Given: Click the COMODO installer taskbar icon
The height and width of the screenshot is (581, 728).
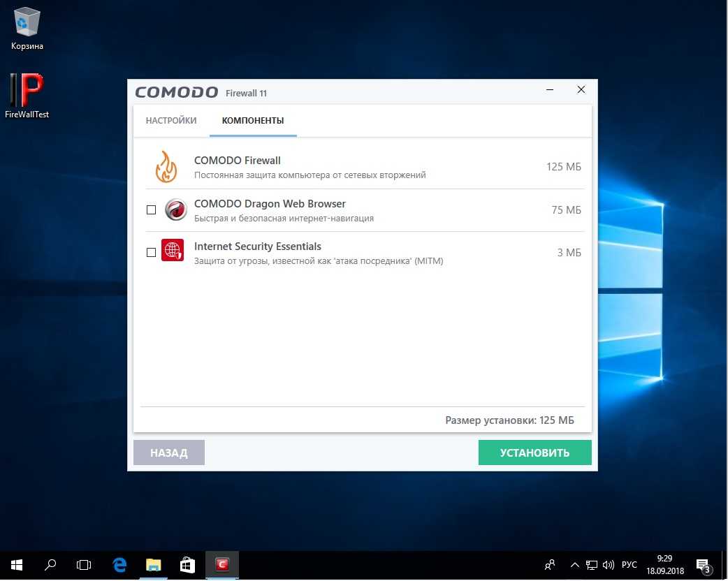Looking at the screenshot, I should coord(222,564).
